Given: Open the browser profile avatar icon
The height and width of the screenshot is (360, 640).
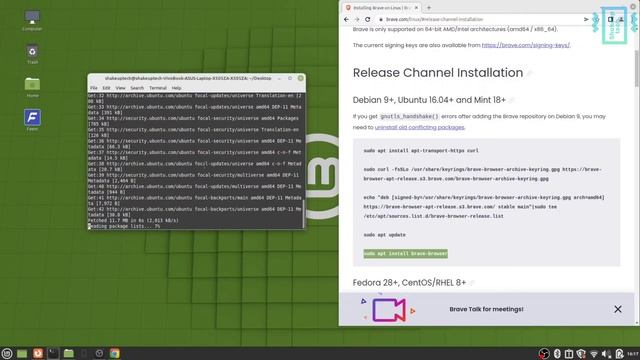Looking at the screenshot, I should tap(621, 19).
